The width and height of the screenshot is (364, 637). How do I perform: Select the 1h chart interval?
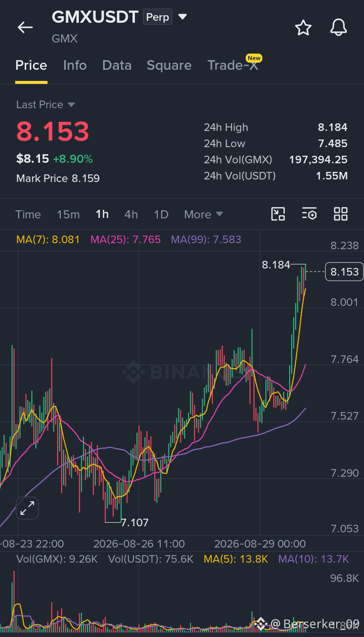102,214
